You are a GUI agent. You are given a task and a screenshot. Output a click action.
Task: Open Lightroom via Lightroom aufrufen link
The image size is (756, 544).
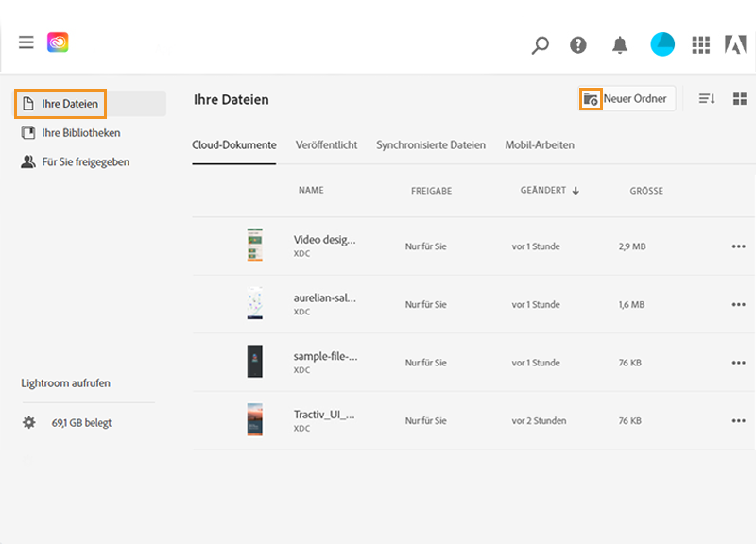pyautogui.click(x=64, y=382)
